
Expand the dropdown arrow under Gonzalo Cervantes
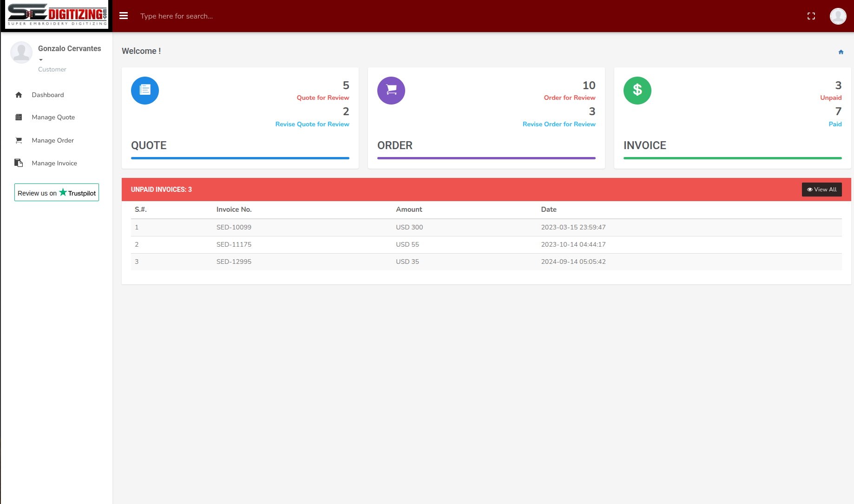pyautogui.click(x=41, y=59)
